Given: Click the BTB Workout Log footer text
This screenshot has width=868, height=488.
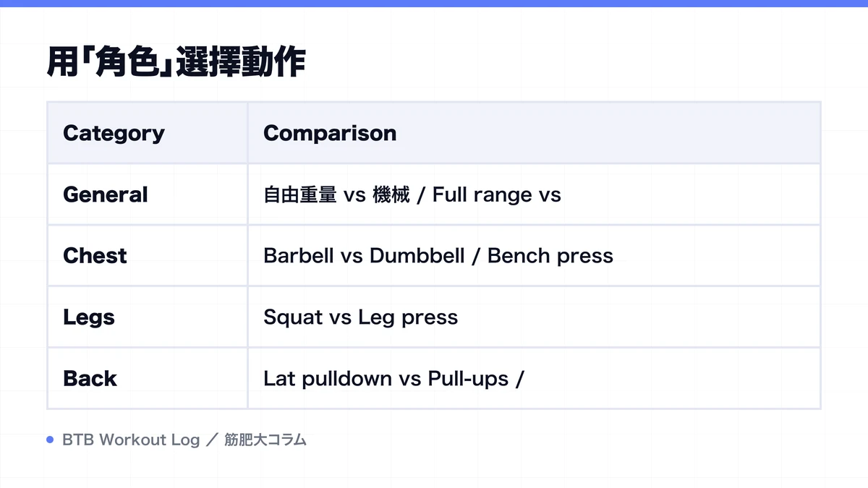Looking at the screenshot, I should click(x=131, y=440).
